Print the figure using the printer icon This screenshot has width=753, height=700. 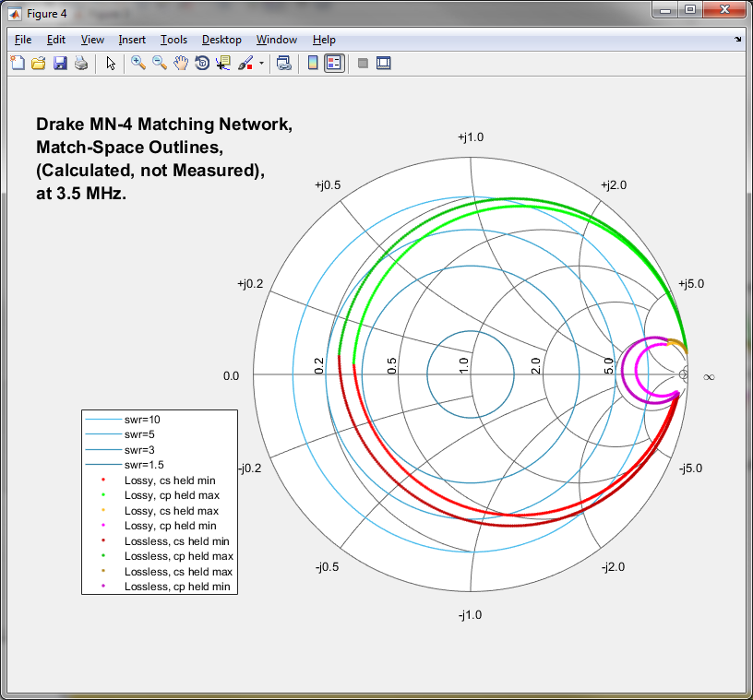tap(81, 63)
